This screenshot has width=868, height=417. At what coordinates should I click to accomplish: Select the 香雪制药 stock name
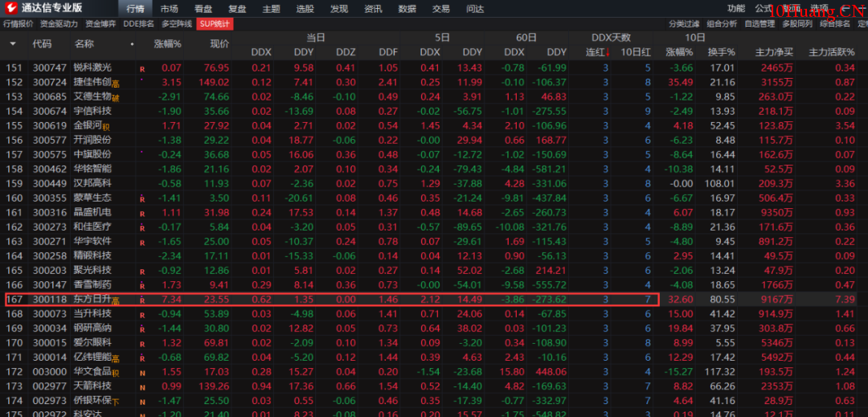pos(93,284)
